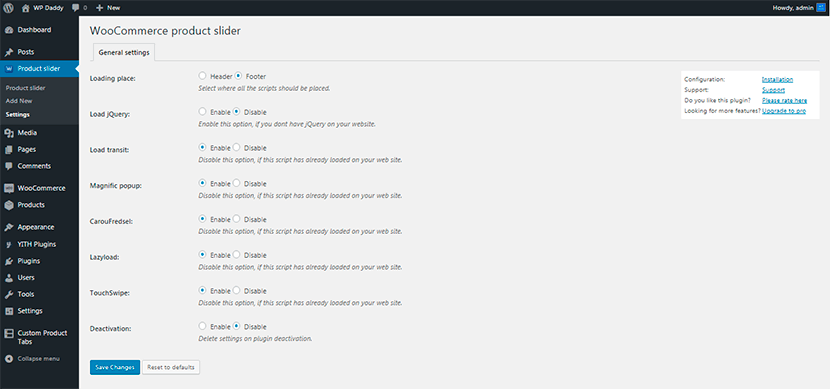
Task: Open WP Daddy home icon
Action: [26, 8]
